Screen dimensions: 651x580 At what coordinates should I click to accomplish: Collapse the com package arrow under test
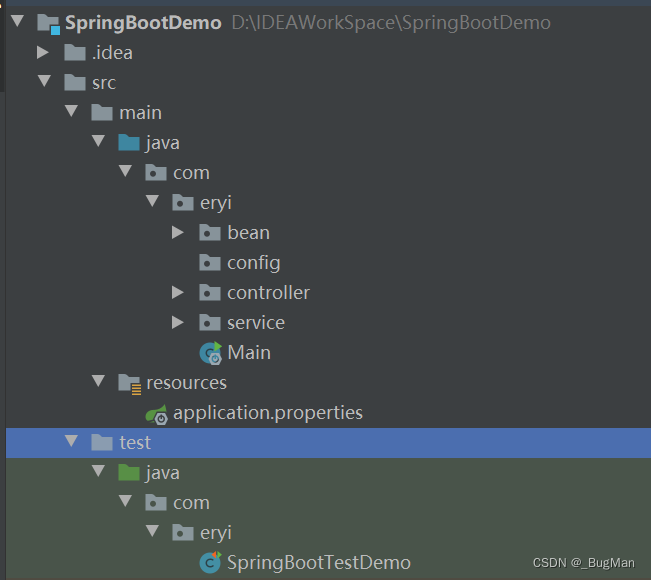pos(125,501)
